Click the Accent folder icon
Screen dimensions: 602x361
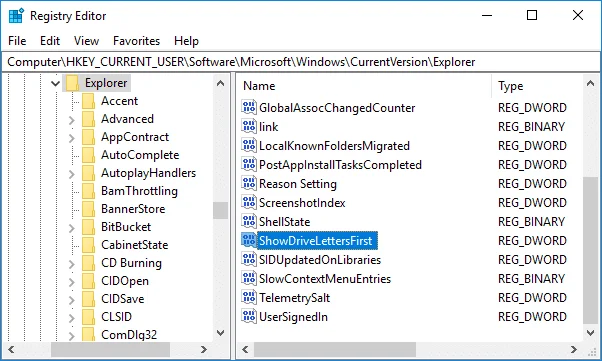tap(88, 101)
